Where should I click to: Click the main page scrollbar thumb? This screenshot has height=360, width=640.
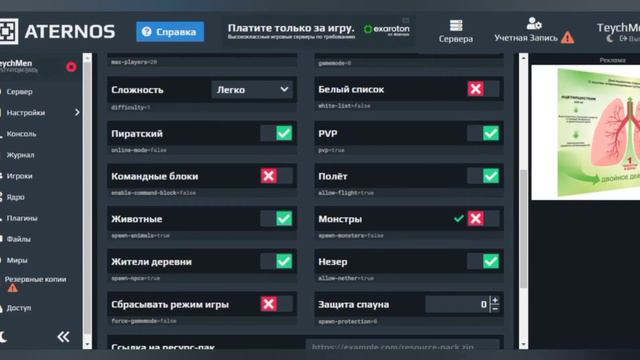pyautogui.click(x=524, y=229)
